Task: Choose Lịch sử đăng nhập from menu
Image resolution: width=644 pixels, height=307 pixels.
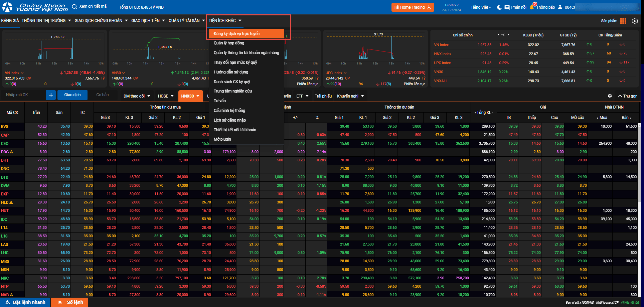Action: pos(229,120)
